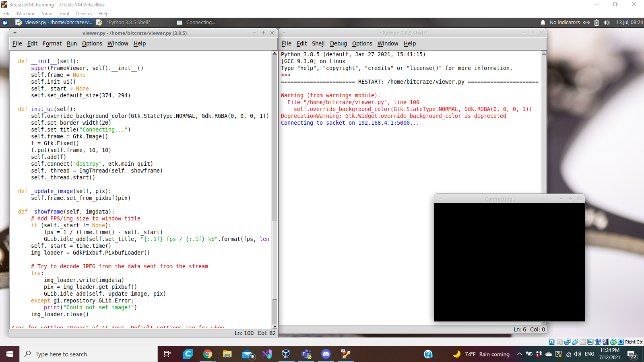This screenshot has height=362, width=644.
Task: Open the Discord icon on the Windows taskbar
Action: (x=326, y=354)
